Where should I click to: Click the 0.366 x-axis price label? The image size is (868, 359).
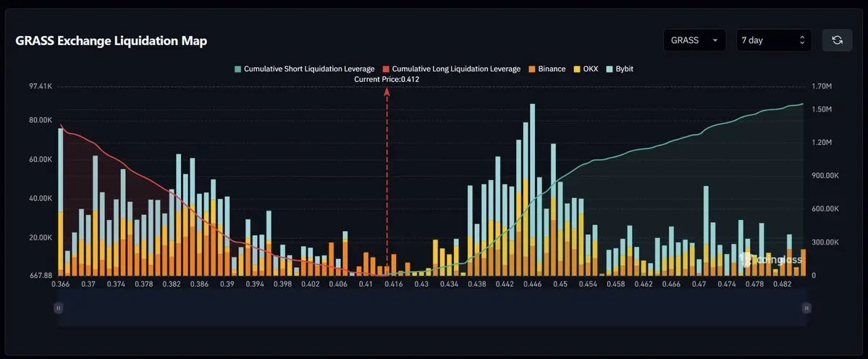point(60,284)
